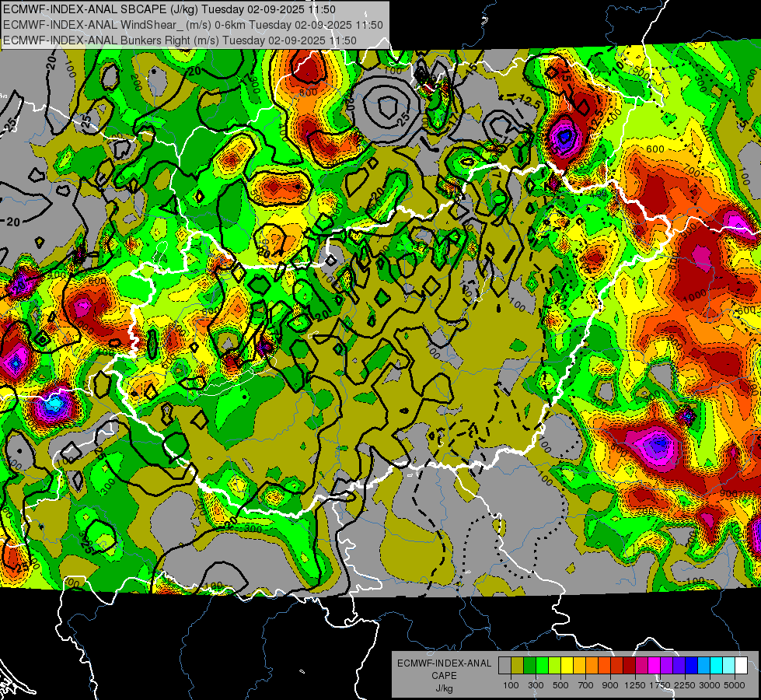
Task: Select the pink-magenta legend swatch
Action: pyautogui.click(x=641, y=666)
